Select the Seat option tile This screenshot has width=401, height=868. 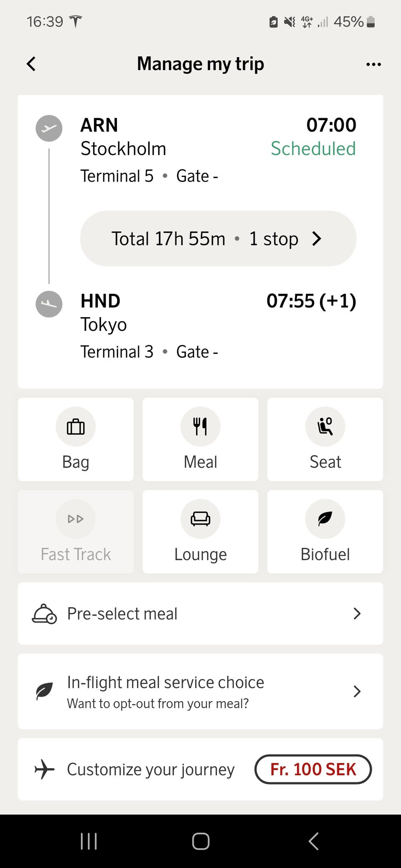point(325,439)
